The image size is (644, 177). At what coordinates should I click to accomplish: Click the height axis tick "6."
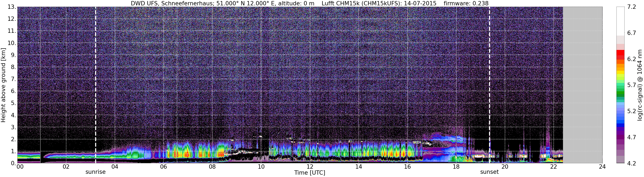pyautogui.click(x=13, y=91)
